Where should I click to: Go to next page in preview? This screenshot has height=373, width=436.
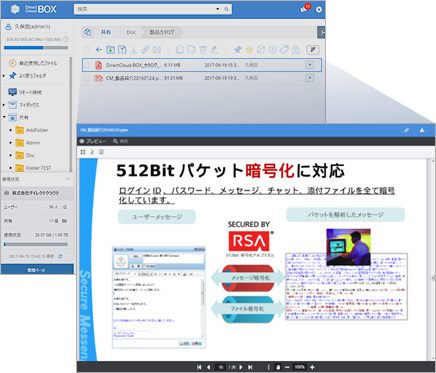241,367
